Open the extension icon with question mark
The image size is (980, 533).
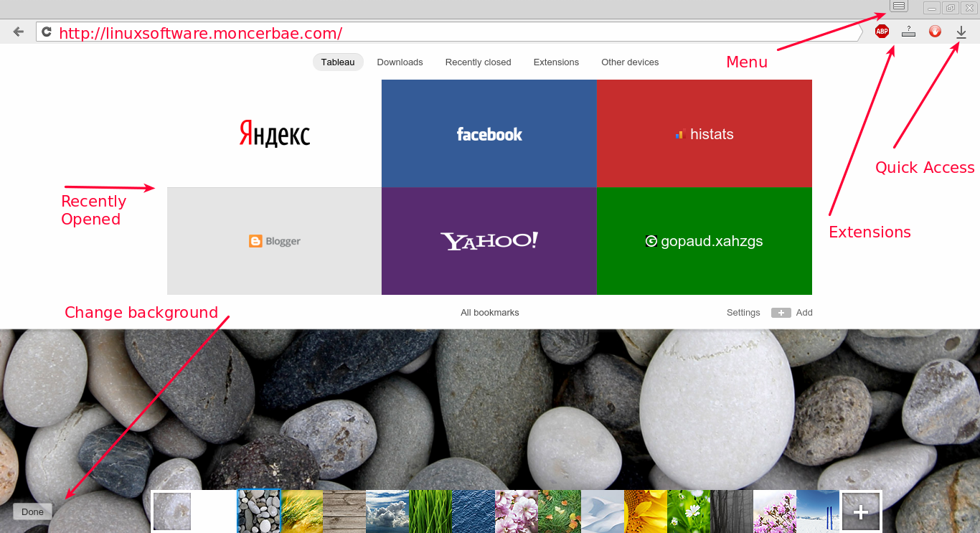point(908,32)
